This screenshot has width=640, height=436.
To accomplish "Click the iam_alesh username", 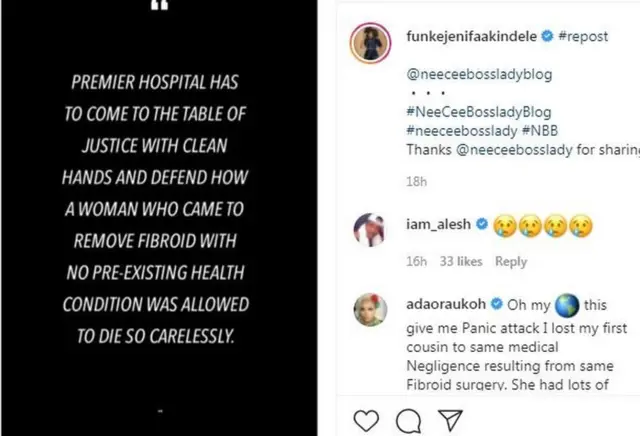I will tap(439, 224).
